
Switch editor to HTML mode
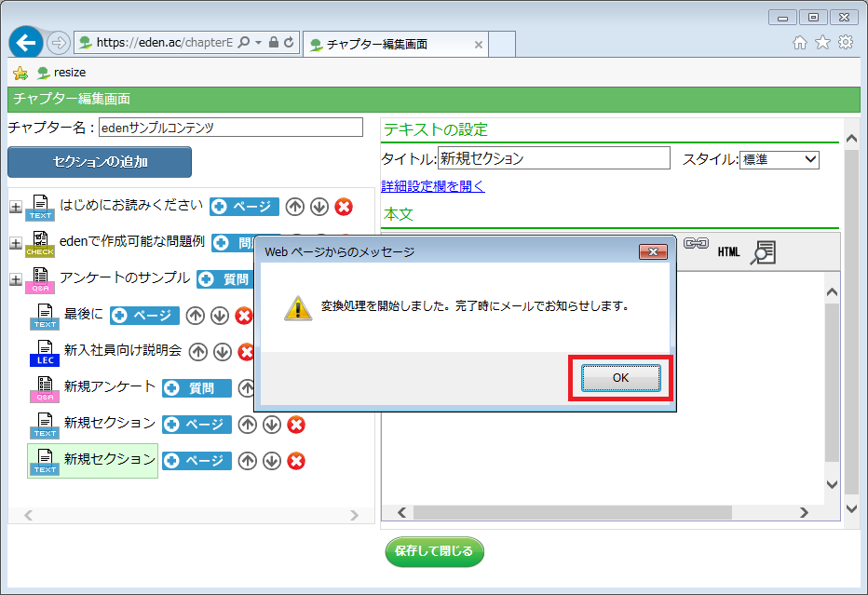[728, 252]
